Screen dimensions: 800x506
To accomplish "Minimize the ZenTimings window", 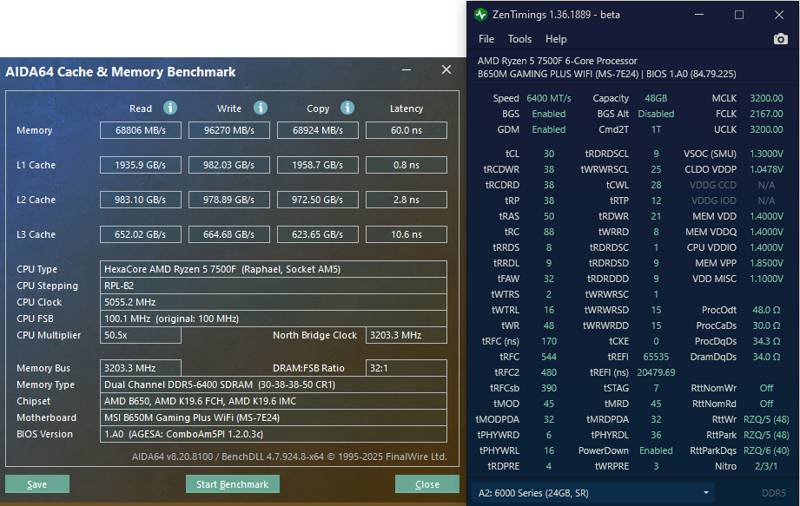I will point(699,15).
